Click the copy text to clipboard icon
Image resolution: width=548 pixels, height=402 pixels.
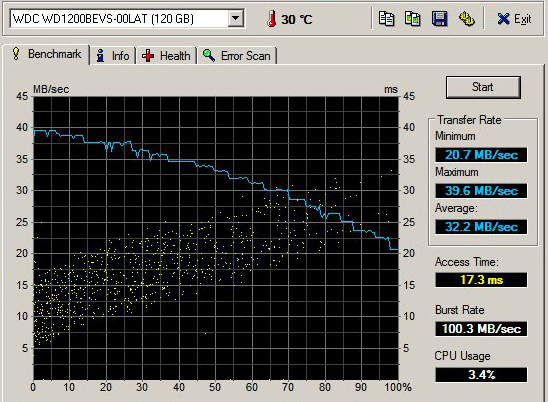tap(387, 19)
